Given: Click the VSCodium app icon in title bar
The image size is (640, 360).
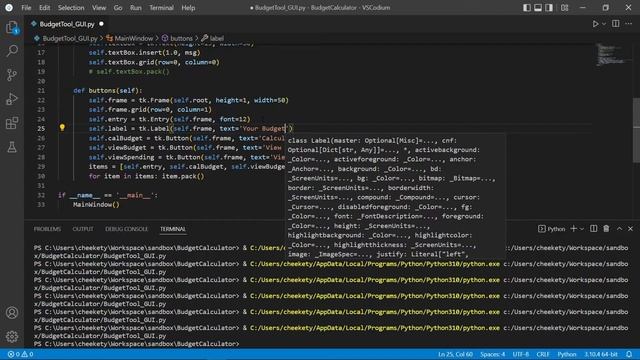Looking at the screenshot, I should point(9,8).
